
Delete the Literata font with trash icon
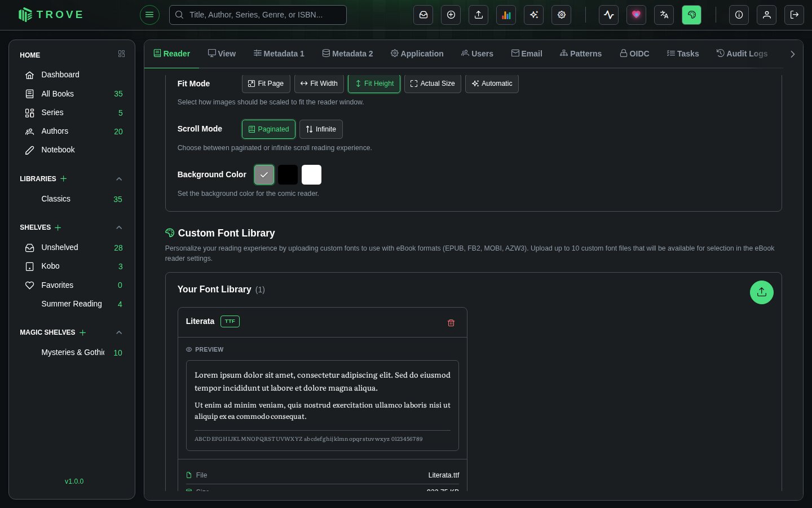click(451, 323)
